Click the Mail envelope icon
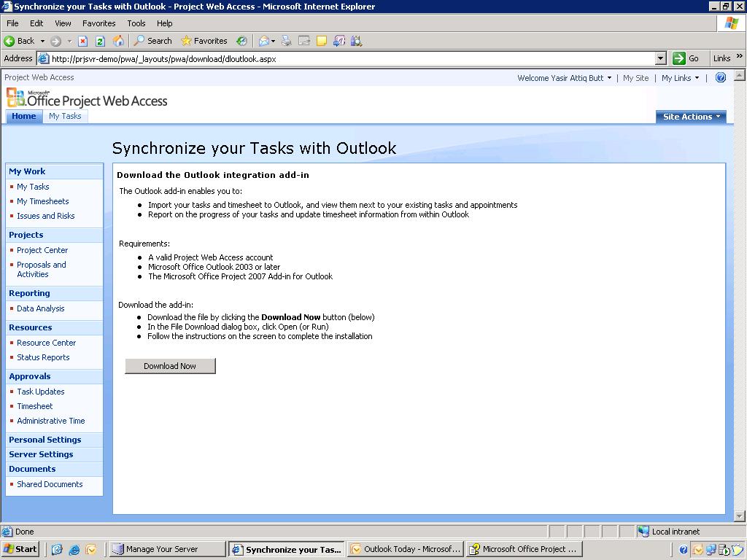The image size is (747, 560). [263, 41]
